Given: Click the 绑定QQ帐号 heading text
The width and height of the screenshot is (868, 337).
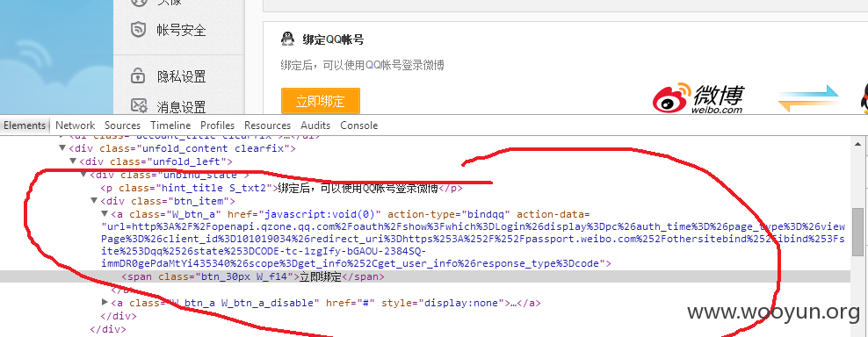Looking at the screenshot, I should point(333,39).
